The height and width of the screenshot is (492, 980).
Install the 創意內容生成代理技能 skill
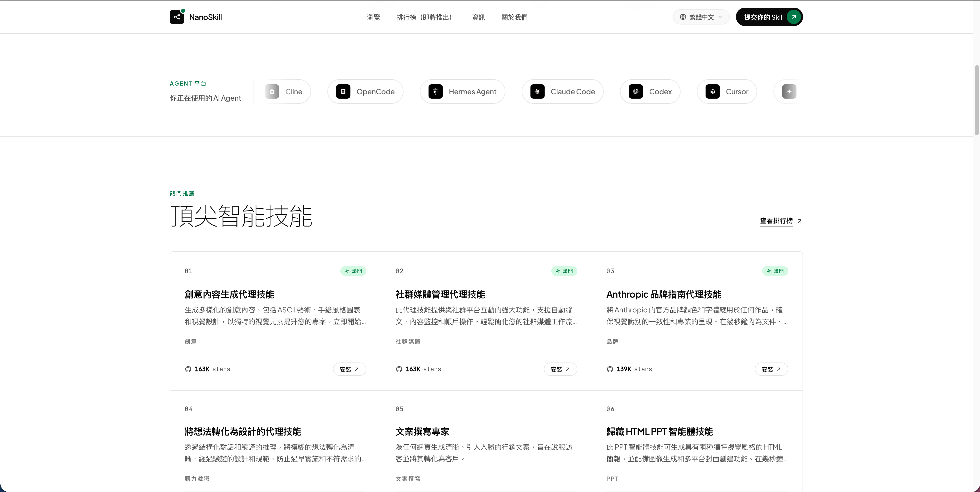[x=349, y=369]
